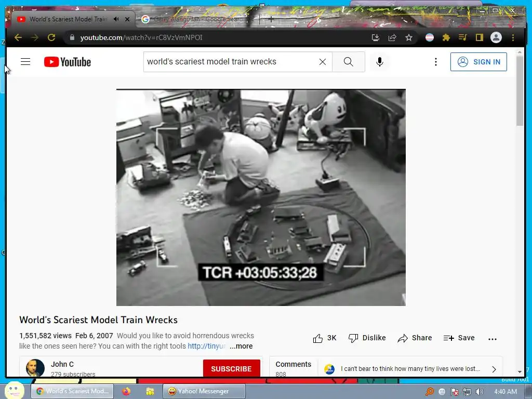Viewport: 532px width, 399px height.
Task: Launch Firefox from the taskbar
Action: (126, 391)
